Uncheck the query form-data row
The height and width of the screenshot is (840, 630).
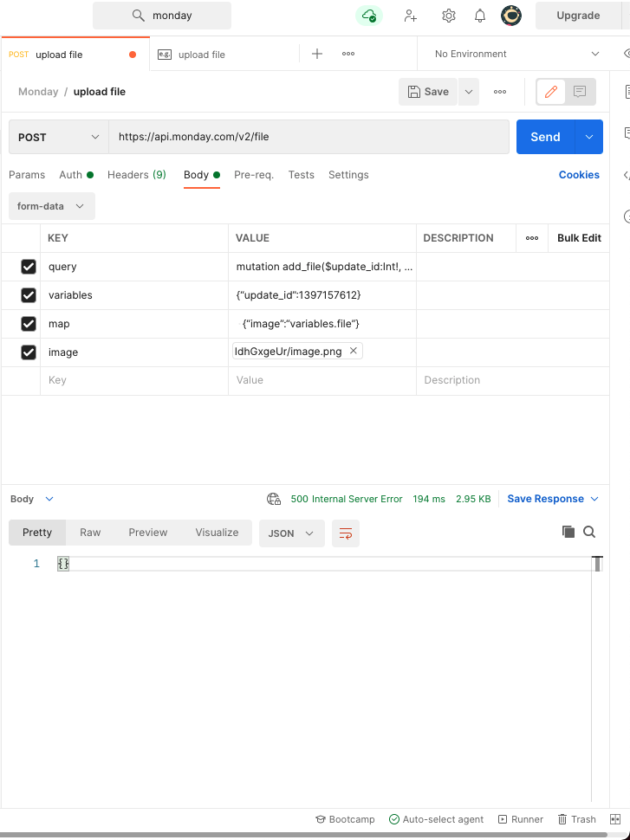pos(28,266)
